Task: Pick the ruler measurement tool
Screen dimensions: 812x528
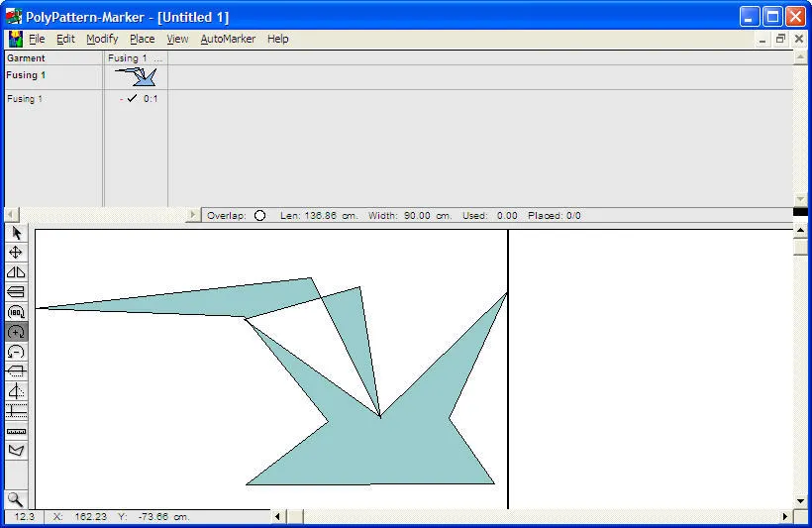Action: click(x=16, y=431)
